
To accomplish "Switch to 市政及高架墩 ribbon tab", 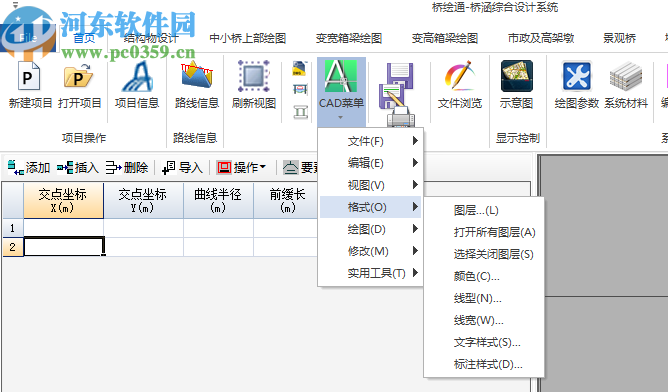I will (541, 38).
